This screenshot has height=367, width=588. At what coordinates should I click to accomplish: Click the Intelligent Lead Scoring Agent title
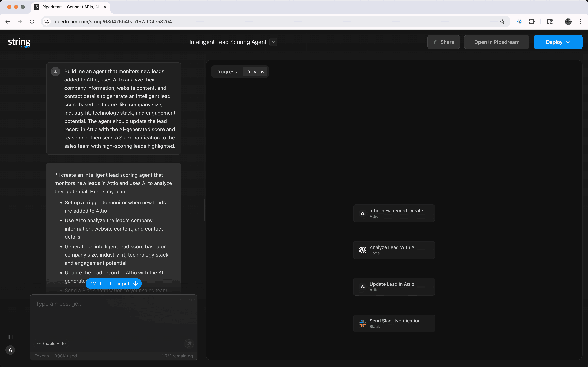coord(228,42)
